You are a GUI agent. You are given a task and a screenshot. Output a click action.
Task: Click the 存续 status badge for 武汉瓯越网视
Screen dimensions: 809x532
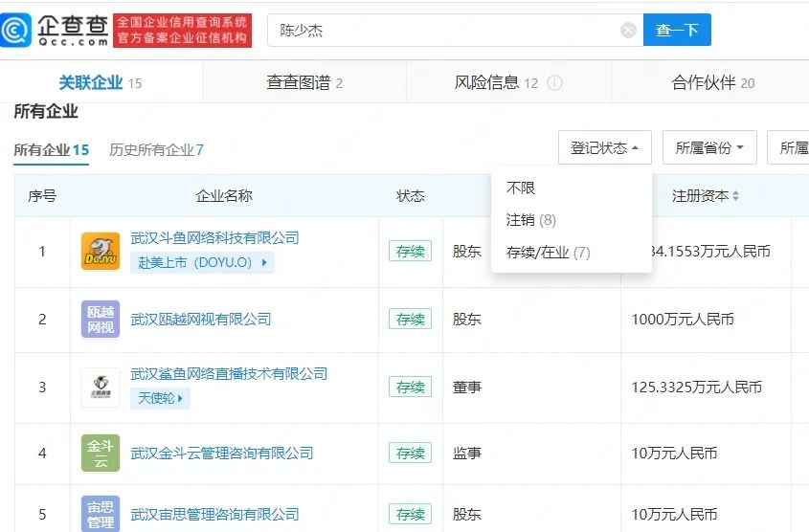pos(410,319)
